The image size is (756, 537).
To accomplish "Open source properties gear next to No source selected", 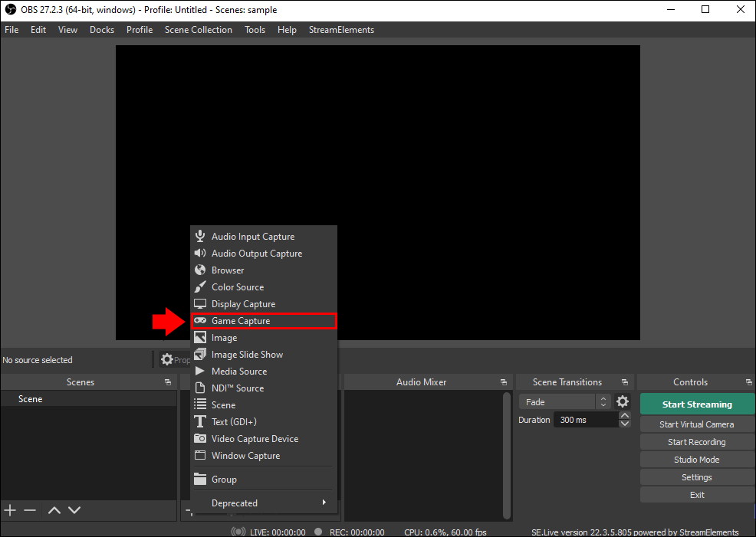I will point(166,359).
